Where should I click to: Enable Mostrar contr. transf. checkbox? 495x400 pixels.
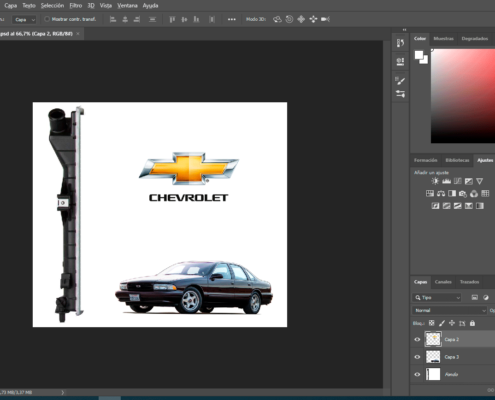(x=47, y=19)
